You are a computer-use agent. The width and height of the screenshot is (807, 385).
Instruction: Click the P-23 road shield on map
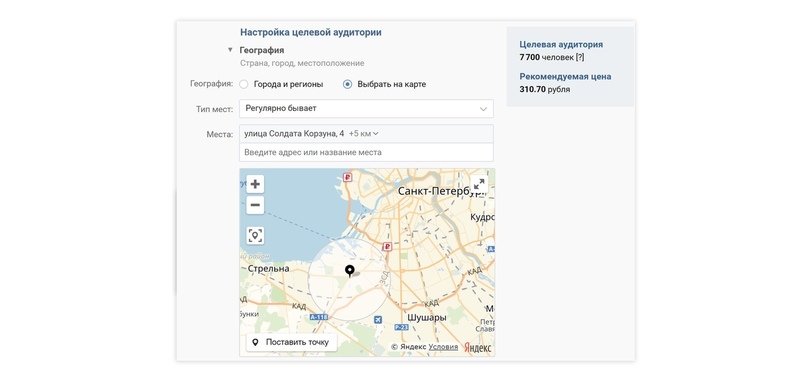(401, 327)
